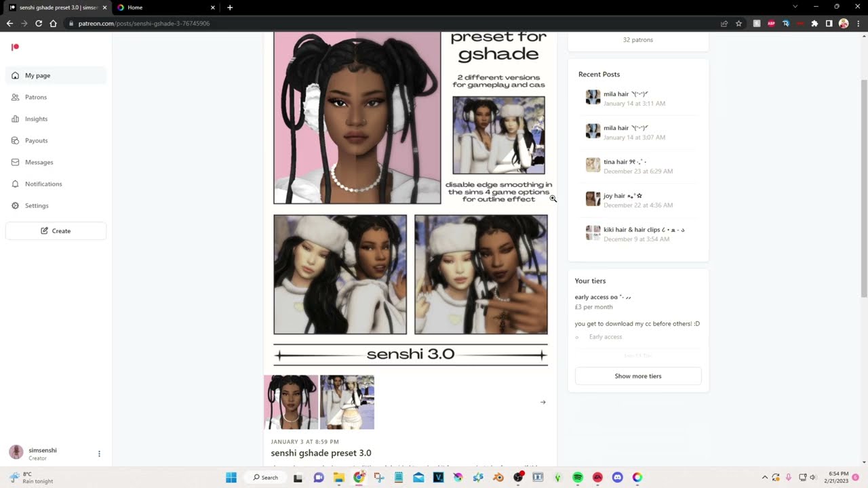Open the volume control in tray
868x488 pixels.
tap(813, 477)
